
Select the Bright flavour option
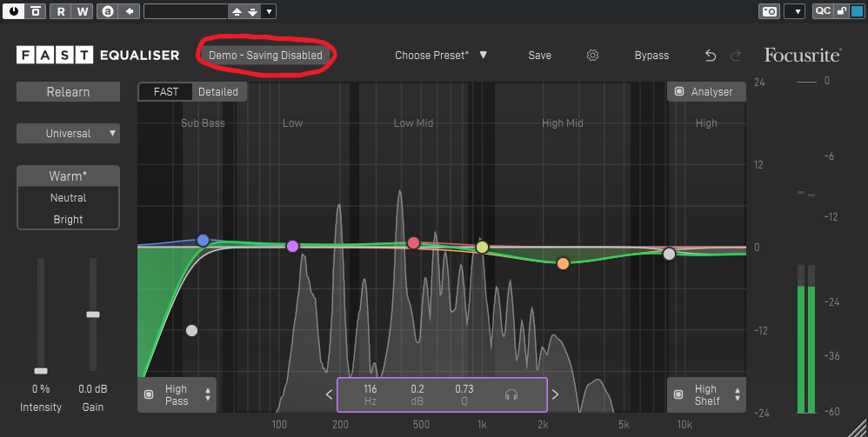(68, 219)
